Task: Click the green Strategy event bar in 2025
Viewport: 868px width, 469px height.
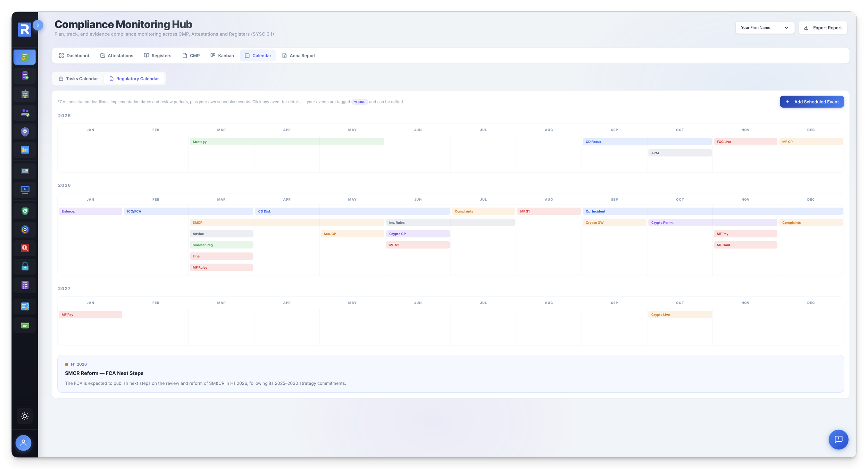Action: click(x=286, y=142)
